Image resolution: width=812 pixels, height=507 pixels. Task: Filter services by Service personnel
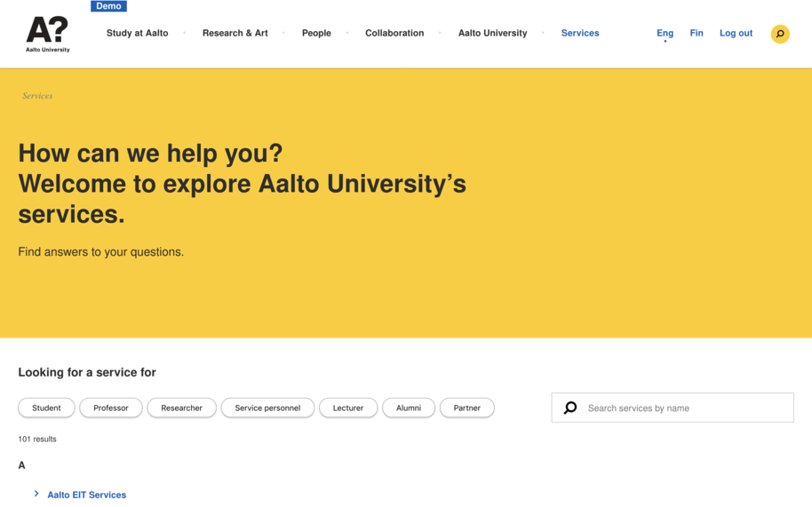tap(267, 408)
